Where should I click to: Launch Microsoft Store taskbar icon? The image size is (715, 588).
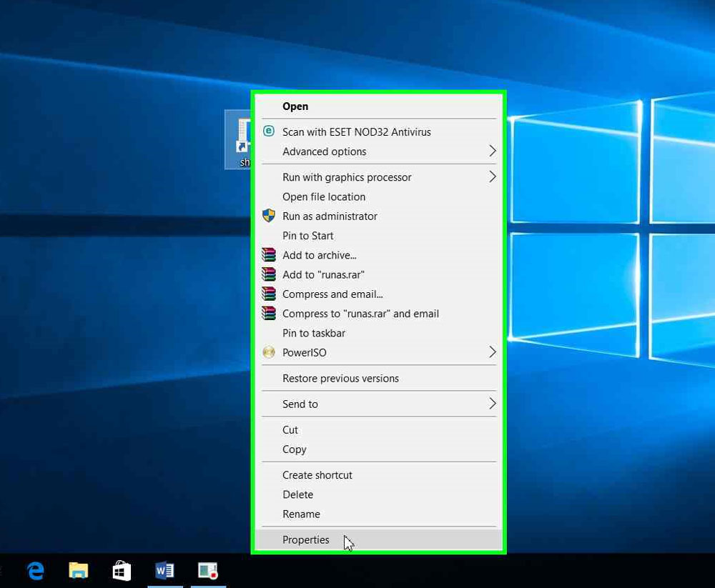coord(122,570)
